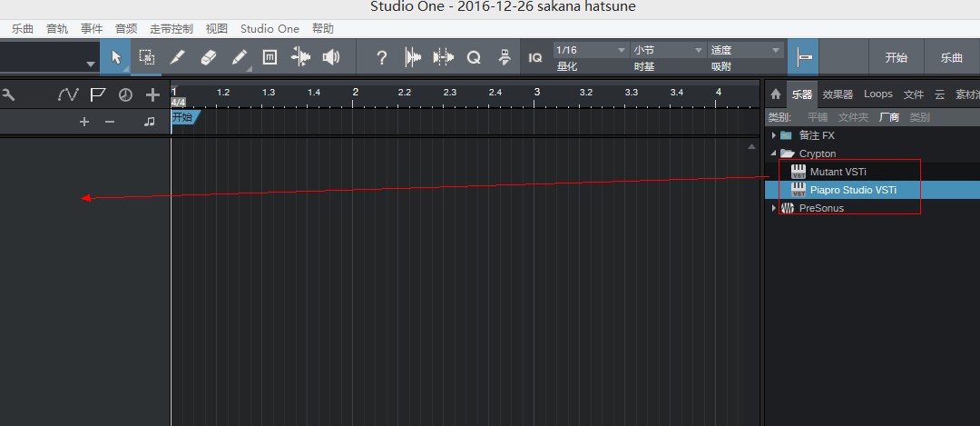Expand the 备注 FX folder
980x426 pixels.
point(774,135)
